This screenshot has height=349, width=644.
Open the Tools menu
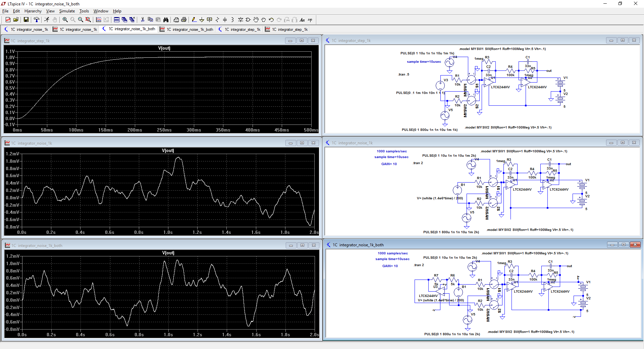point(84,11)
